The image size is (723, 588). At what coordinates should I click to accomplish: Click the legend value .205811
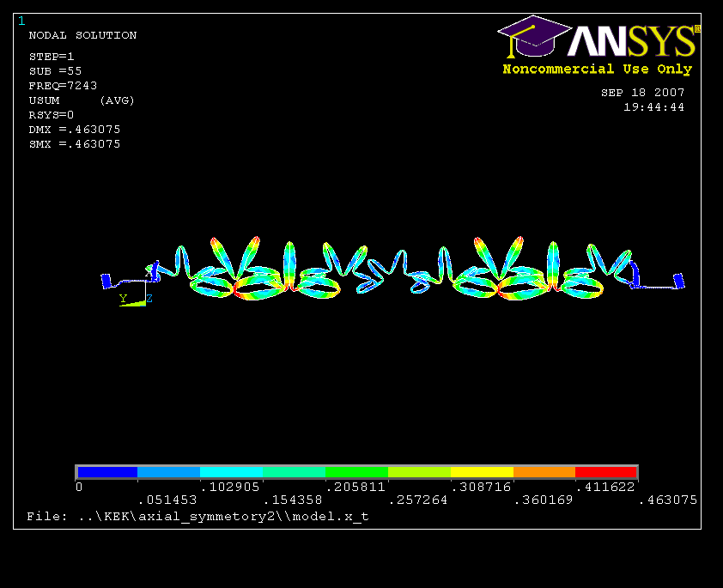click(355, 487)
